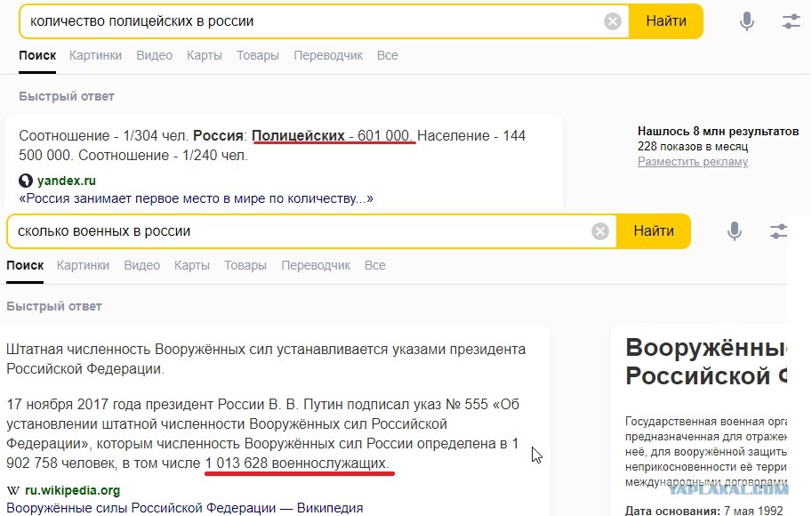Open Вооружённые силы Российской Федерации — Википедия link
Image resolution: width=812 pixels, height=516 pixels.
[185, 508]
